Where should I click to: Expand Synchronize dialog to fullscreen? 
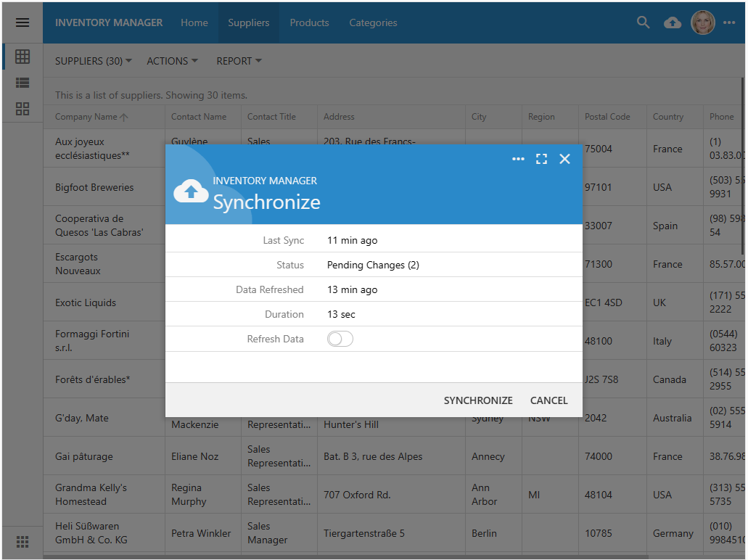pyautogui.click(x=541, y=159)
